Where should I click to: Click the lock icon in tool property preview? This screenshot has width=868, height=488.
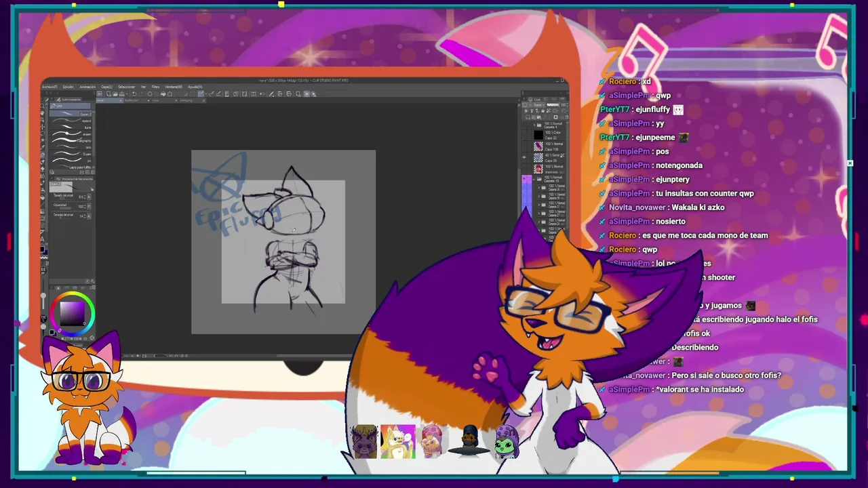[92, 189]
